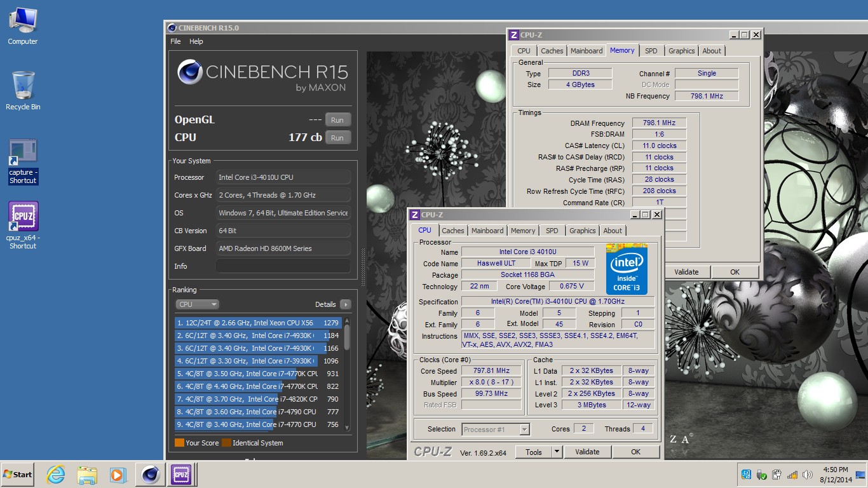The image size is (868, 488).
Task: Select the cpuz_x64 - Shortcut desktop icon
Action: point(23,226)
